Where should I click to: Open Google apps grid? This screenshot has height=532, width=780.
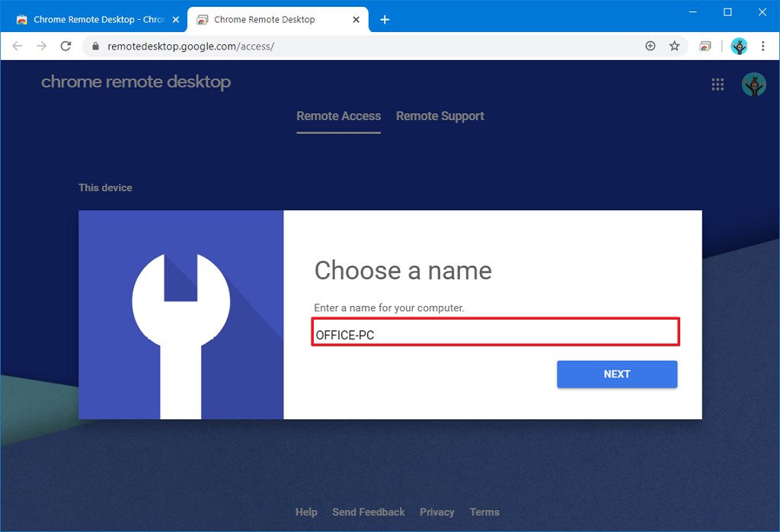(718, 84)
